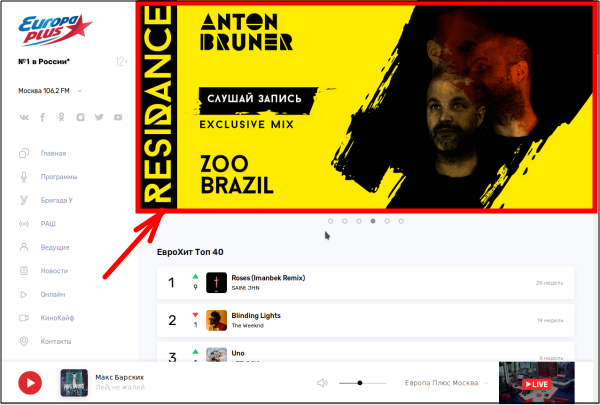600x405 pixels.
Task: Open the Twitter bird icon
Action: pos(99,117)
